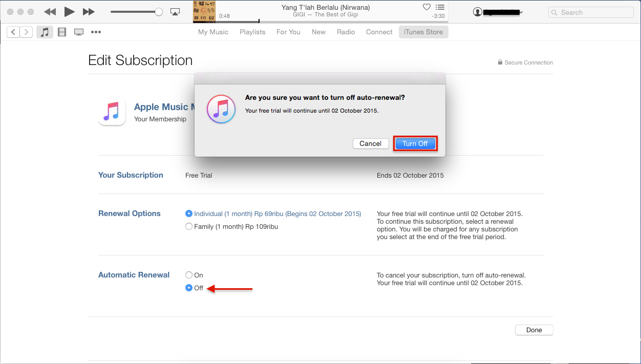Click the Apple Music app icon
The height and width of the screenshot is (364, 641).
(x=112, y=112)
